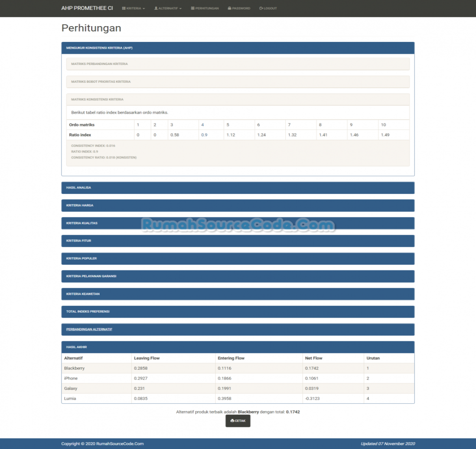Click the Perhitungan calendar icon in navbar
The width and height of the screenshot is (476, 449).
(193, 8)
